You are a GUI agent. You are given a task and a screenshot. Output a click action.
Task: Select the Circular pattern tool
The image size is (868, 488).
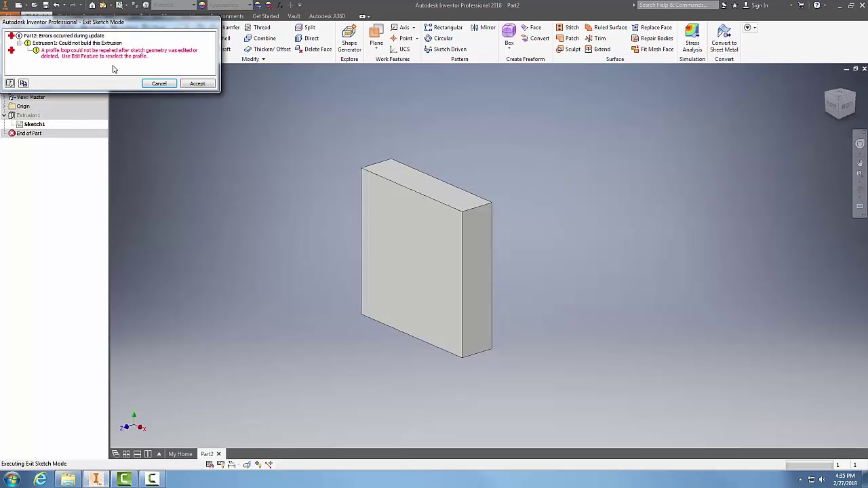click(x=438, y=38)
